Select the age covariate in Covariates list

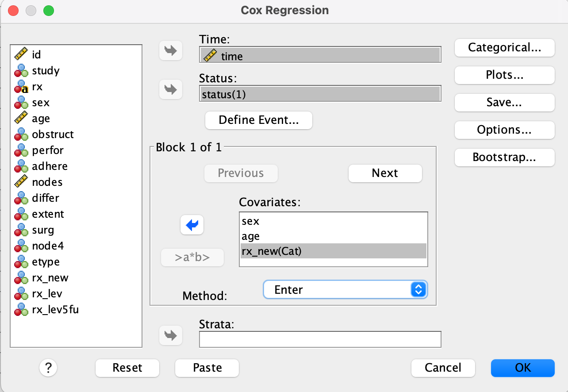click(333, 236)
